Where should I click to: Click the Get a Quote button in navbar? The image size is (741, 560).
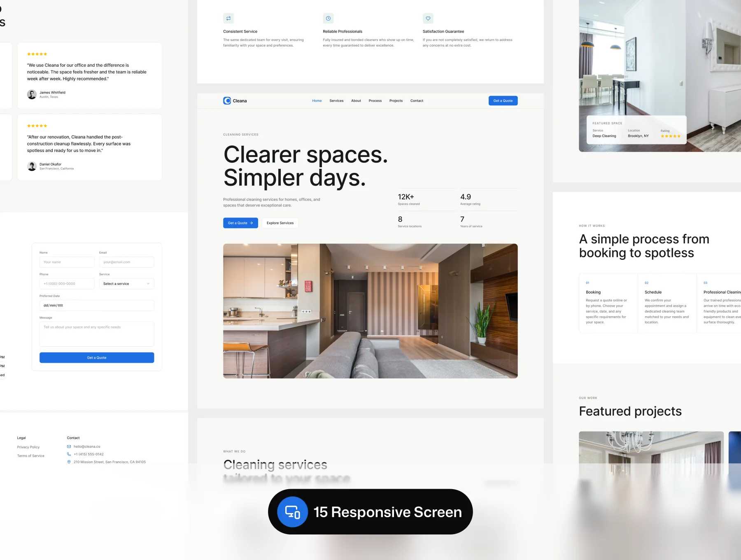(x=503, y=101)
